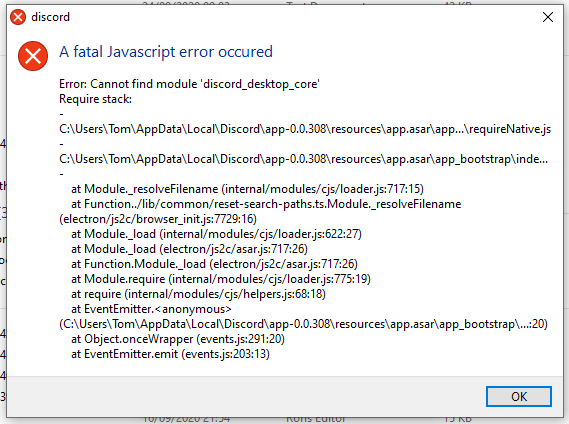Click the 'discord' title text
Viewport: 569px width, 424px height.
[x=50, y=17]
